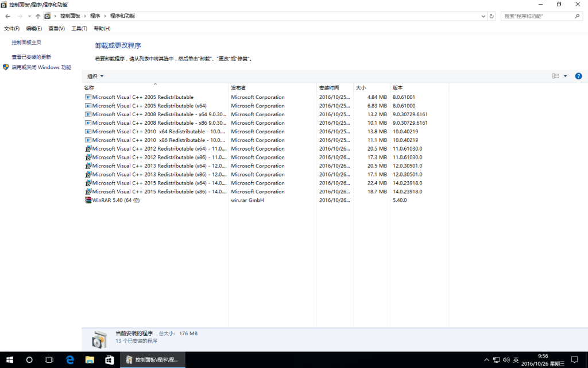588x368 pixels.
Task: Open 查看已安装的更新 link
Action: [31, 57]
